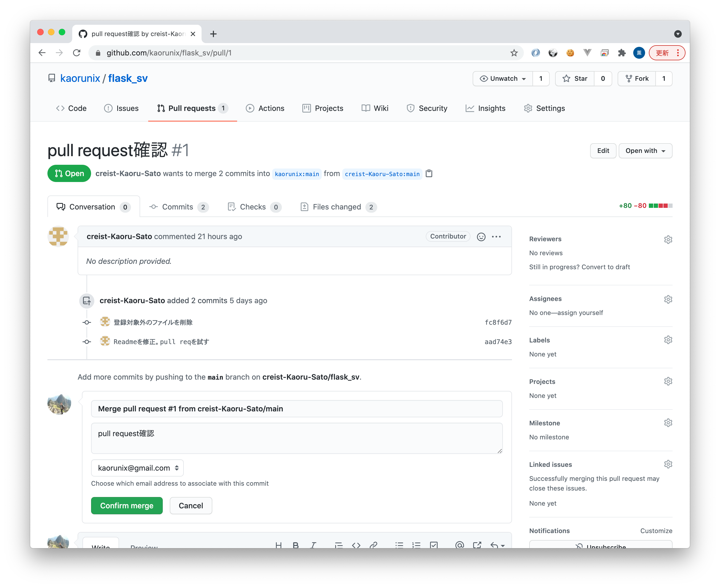
Task: Open comment options three-dot menu
Action: point(496,236)
